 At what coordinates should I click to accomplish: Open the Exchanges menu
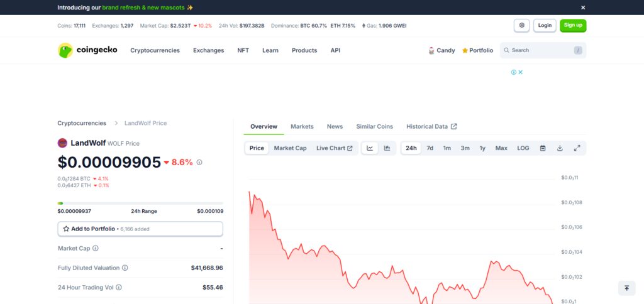click(x=209, y=50)
